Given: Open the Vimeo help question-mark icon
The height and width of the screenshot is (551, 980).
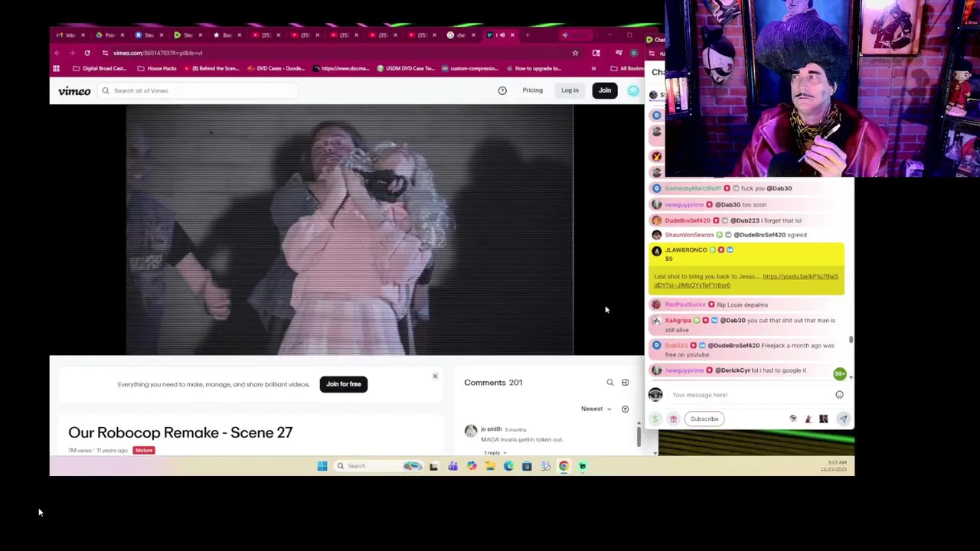Looking at the screenshot, I should pos(502,90).
